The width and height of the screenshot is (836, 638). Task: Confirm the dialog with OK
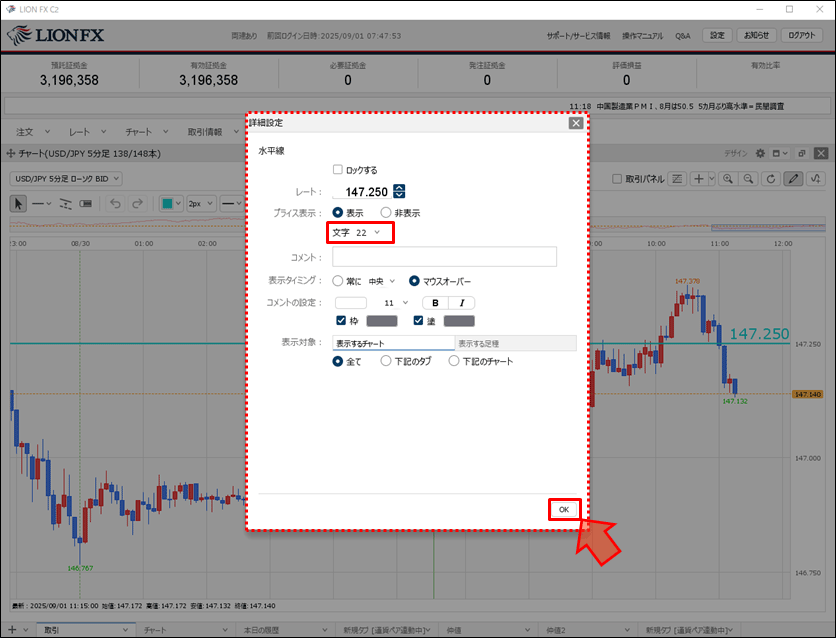564,510
